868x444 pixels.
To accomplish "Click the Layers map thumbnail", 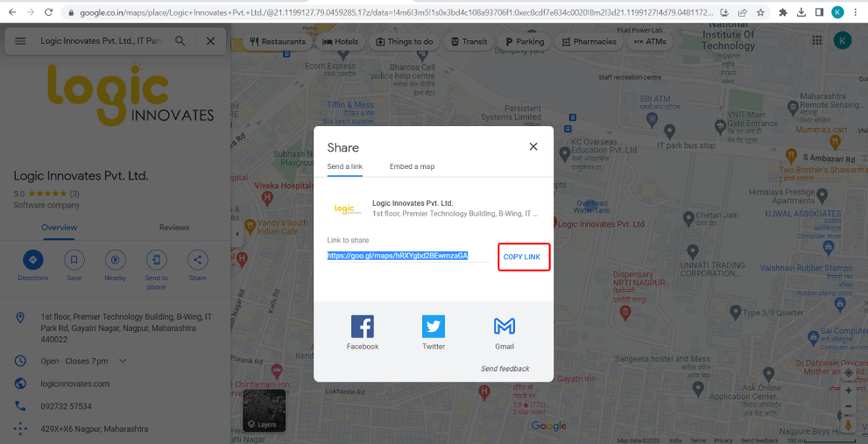I will click(x=265, y=412).
